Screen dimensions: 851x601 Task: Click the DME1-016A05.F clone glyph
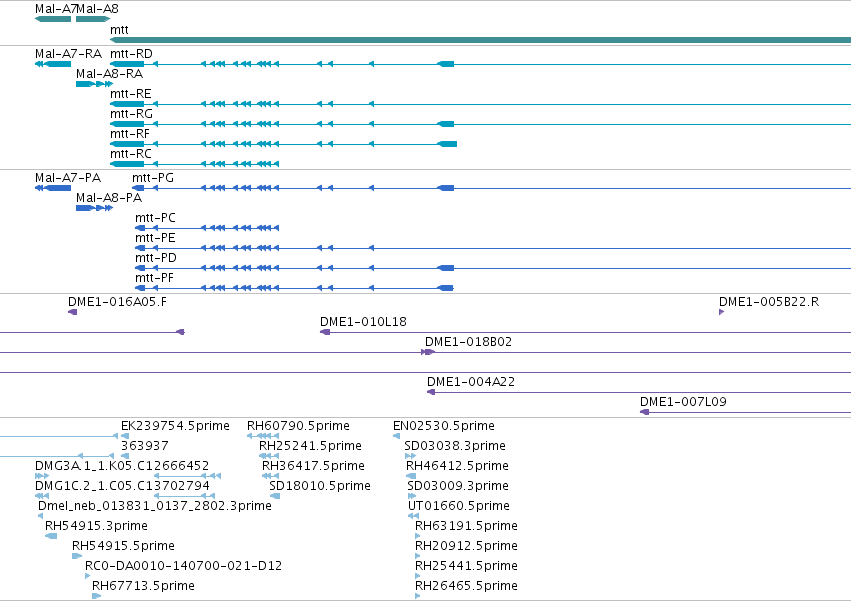73,312
